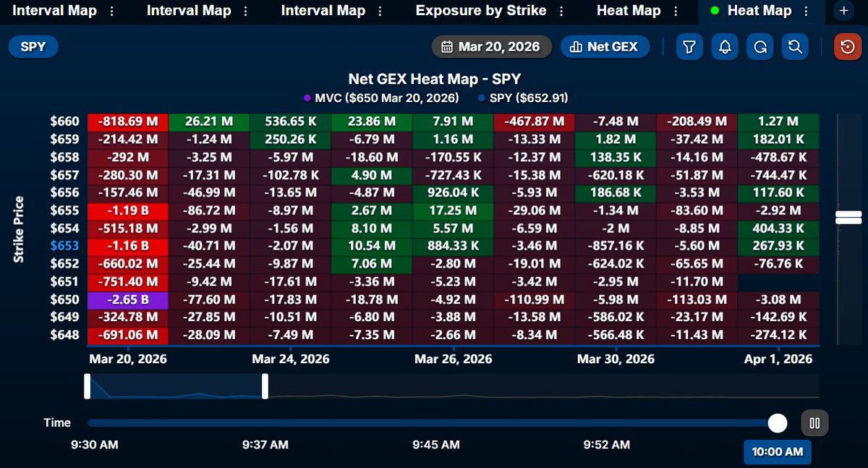Toggle the MVC ($650 Mar 20, 2026) legend series
868x468 pixels.
[x=380, y=98]
